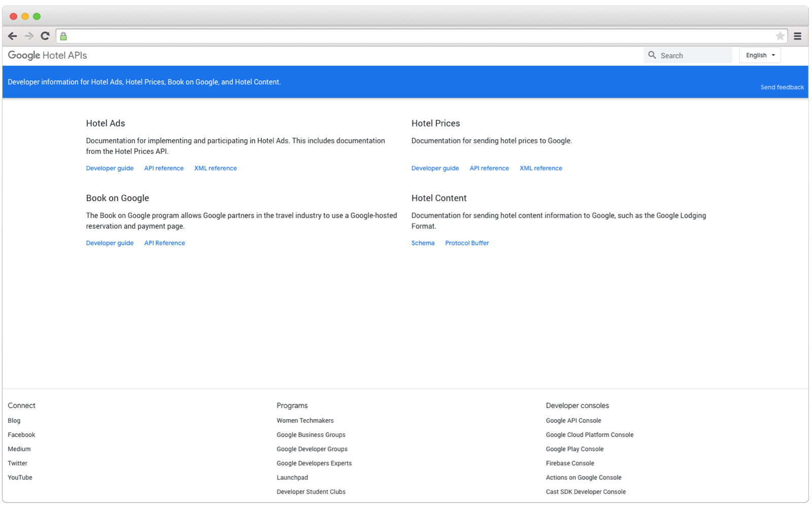Open Women Techmakers link
This screenshot has width=812, height=508.
[305, 421]
